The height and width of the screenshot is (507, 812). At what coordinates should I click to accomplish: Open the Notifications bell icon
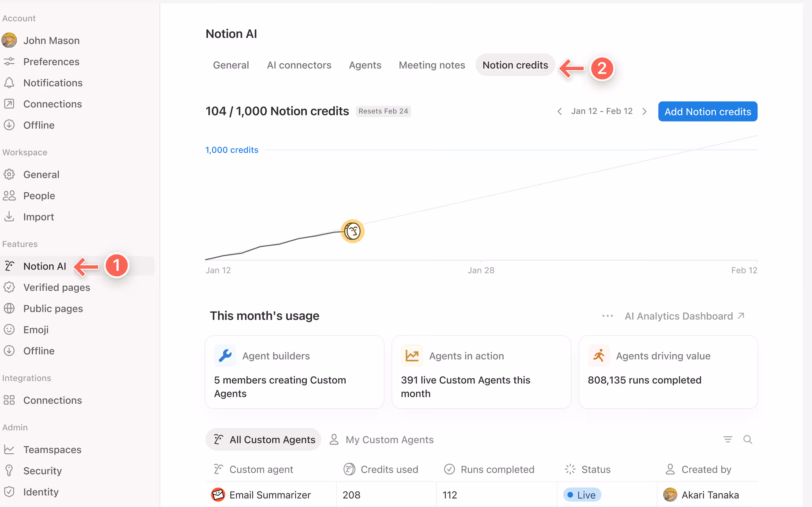[9, 83]
